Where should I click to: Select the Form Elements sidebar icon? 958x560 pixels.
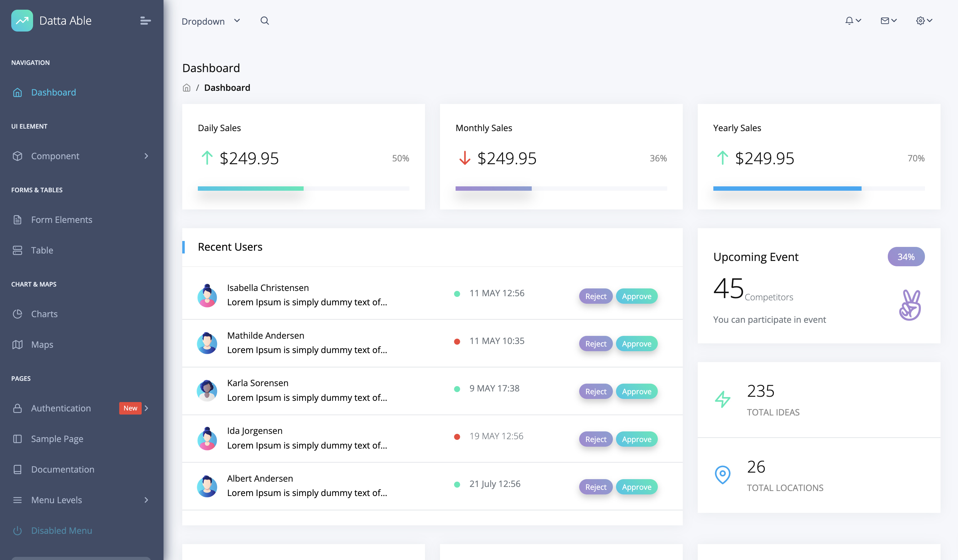point(17,219)
